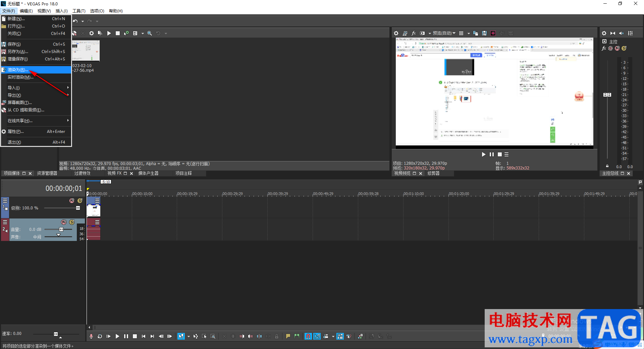Click the Insert Region green flags icon
The height and width of the screenshot is (349, 644).
[x=297, y=336]
